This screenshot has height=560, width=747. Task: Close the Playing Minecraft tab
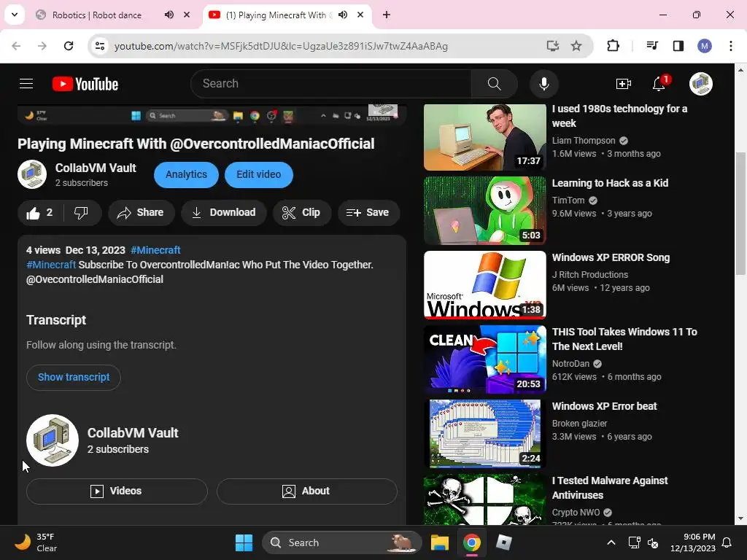pyautogui.click(x=360, y=15)
